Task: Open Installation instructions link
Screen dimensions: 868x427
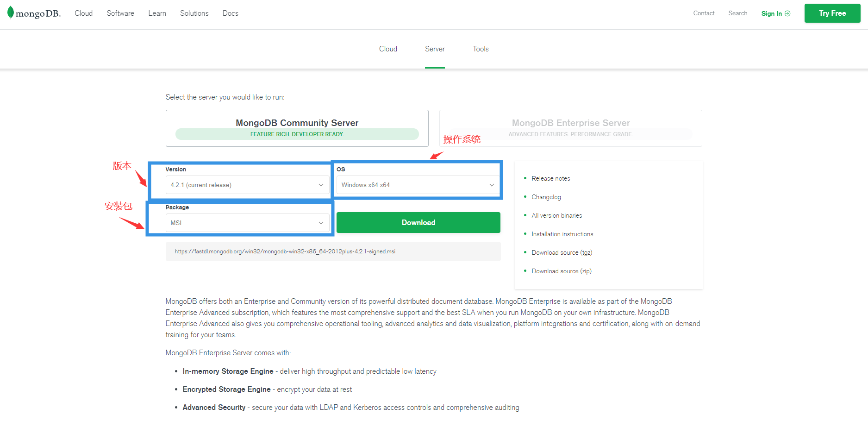Action: pos(562,234)
